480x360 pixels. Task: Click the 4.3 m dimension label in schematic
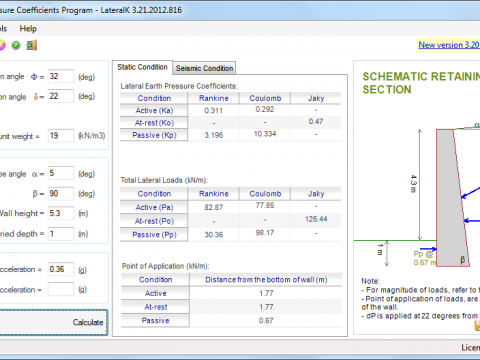[413, 184]
